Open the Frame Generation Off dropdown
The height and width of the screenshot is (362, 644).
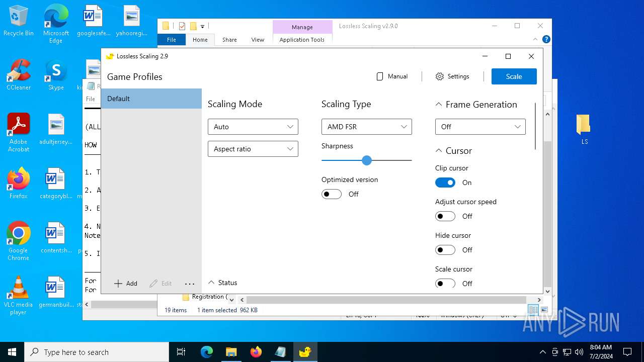coord(480,127)
